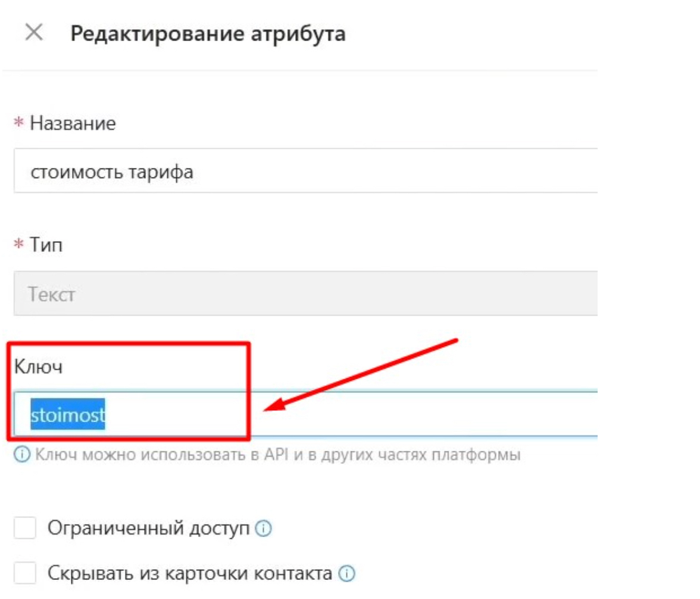Click the highlighted "stoimost" key text
Image resolution: width=700 pixels, height=599 pixels.
click(x=68, y=414)
